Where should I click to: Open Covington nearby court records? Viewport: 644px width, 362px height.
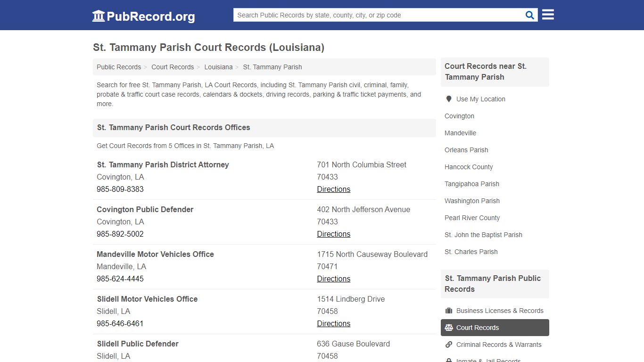click(459, 116)
